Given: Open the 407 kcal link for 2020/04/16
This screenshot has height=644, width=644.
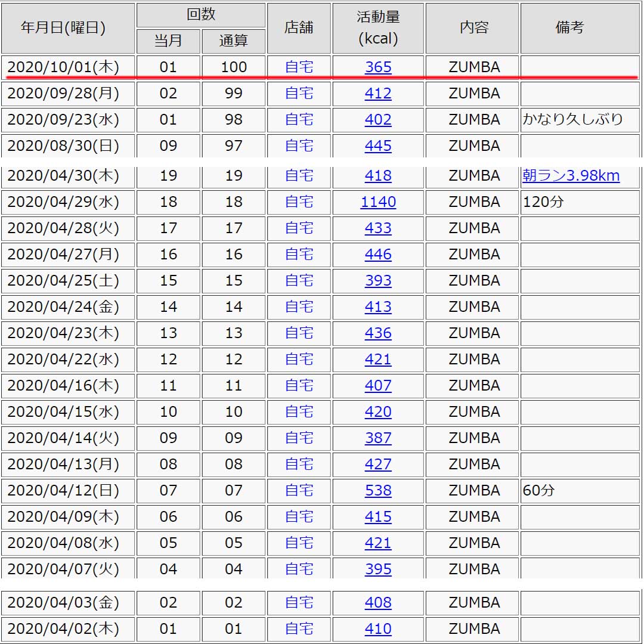Looking at the screenshot, I should click(x=378, y=386).
